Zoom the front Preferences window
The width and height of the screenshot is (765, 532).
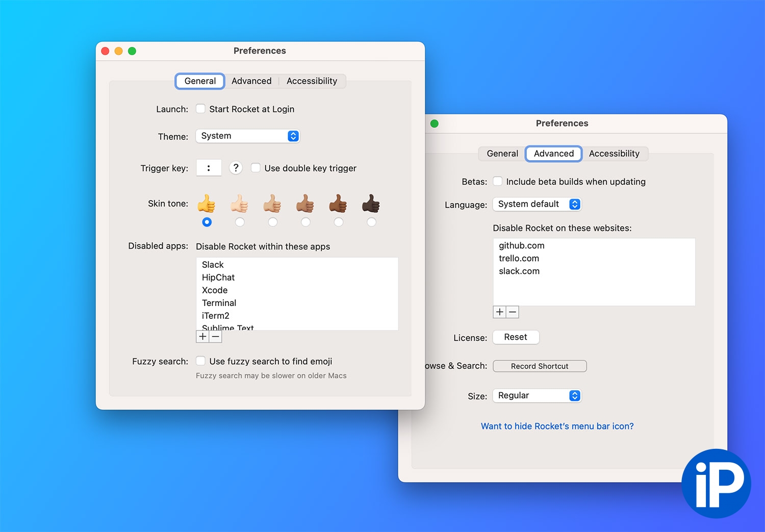(132, 51)
